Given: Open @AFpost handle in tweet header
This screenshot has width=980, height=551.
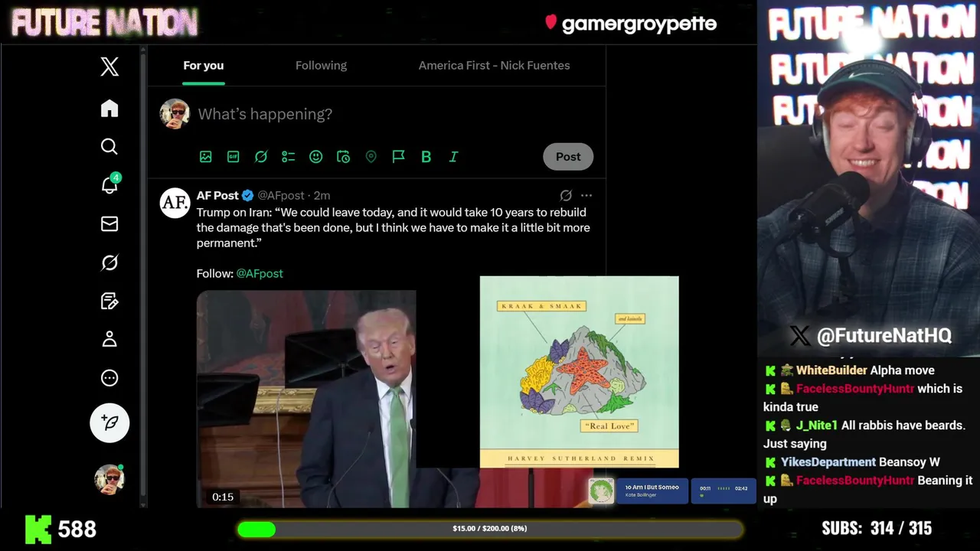Looking at the screenshot, I should 281,196.
